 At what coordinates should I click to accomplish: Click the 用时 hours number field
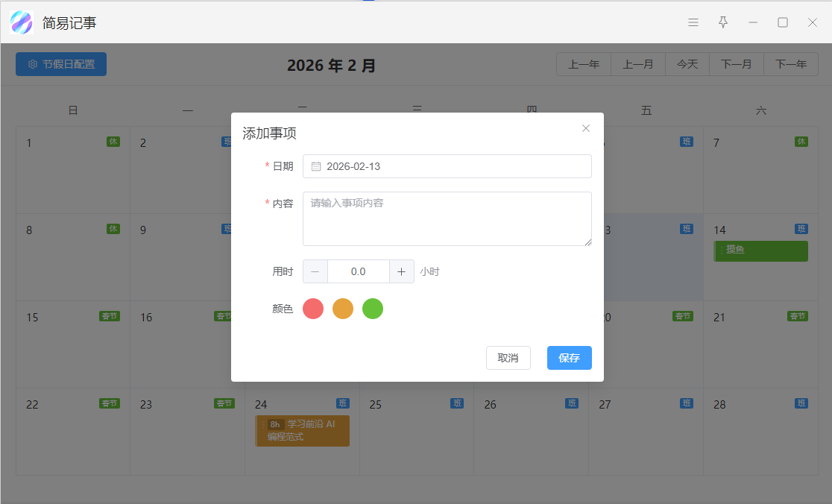[x=359, y=271]
